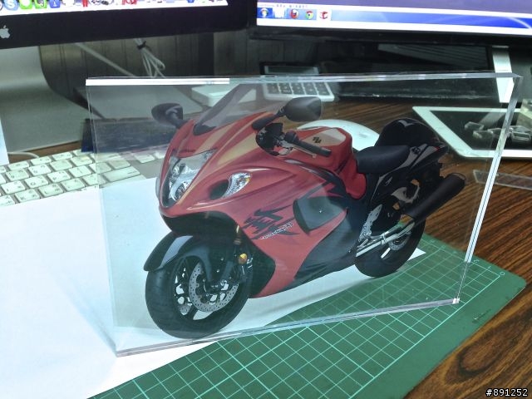Open the Windows Start orb
Screen dimensions: 532x399
(264, 13)
